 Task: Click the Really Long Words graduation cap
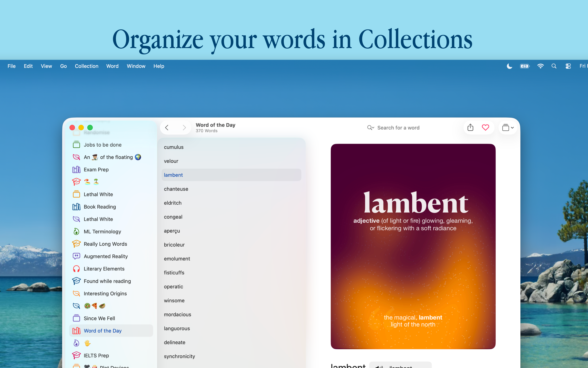[x=76, y=244]
